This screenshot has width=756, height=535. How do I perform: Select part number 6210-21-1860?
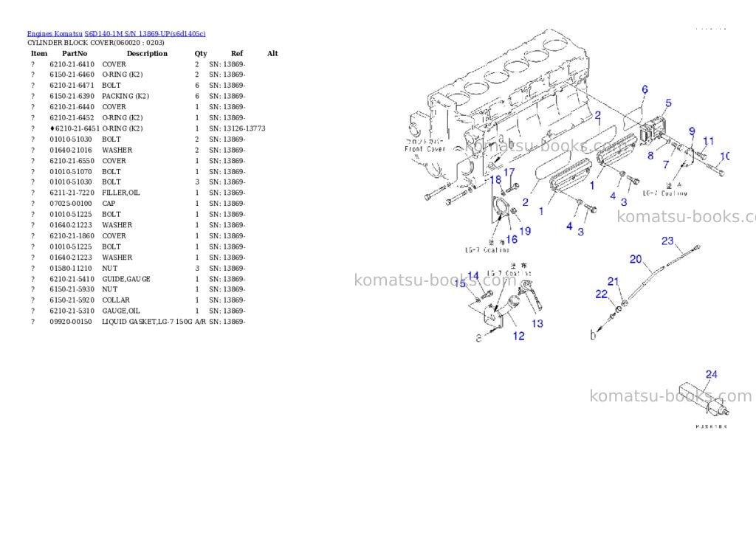[72, 235]
